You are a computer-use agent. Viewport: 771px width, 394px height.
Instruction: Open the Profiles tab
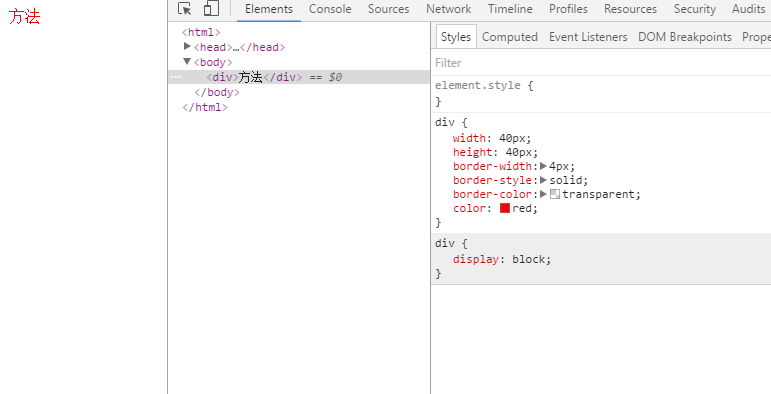(568, 9)
